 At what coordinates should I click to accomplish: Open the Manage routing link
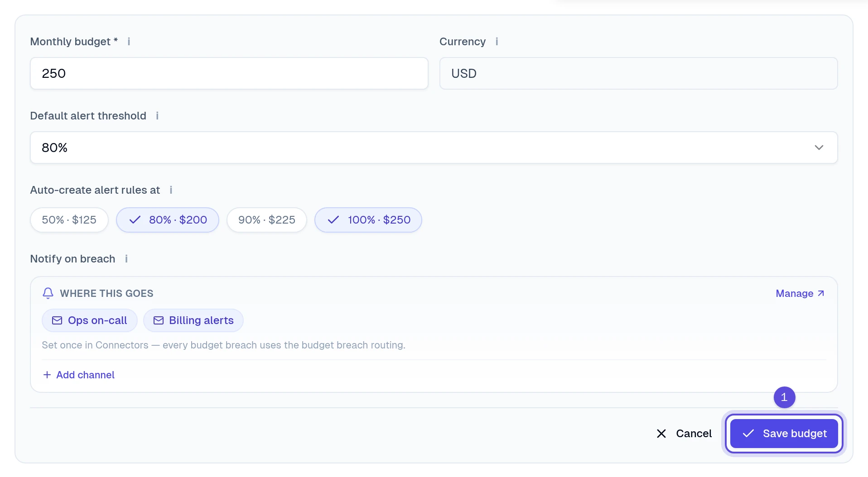[800, 293]
